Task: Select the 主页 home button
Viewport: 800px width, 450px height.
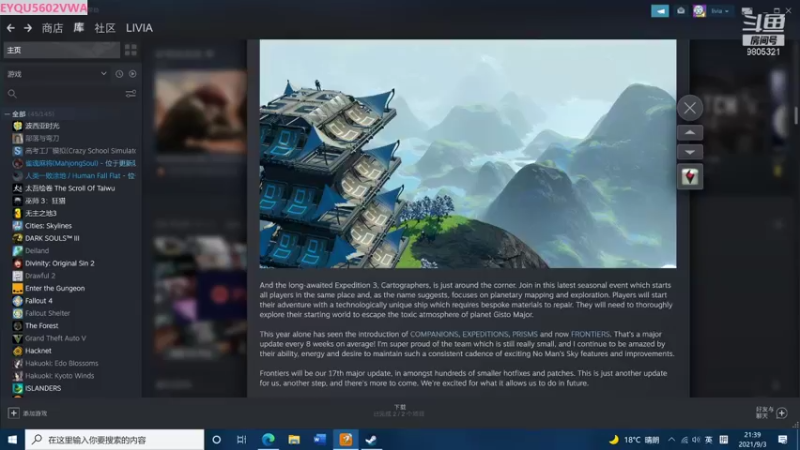Action: pos(61,50)
